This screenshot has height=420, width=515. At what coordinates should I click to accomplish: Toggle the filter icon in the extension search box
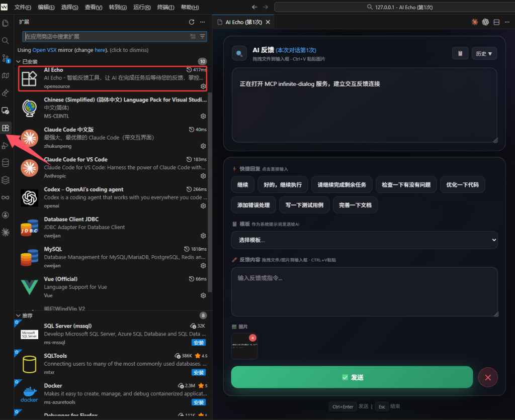pos(202,37)
